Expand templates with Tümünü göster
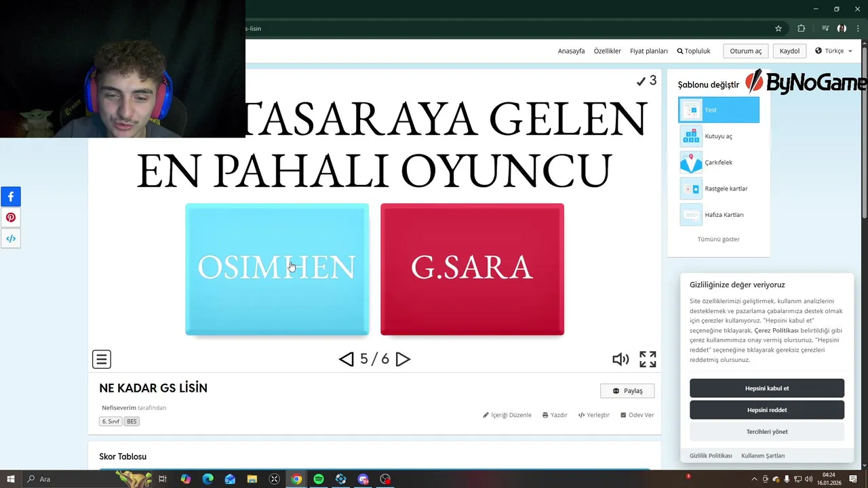Screen dimensions: 868x488 tap(718, 239)
